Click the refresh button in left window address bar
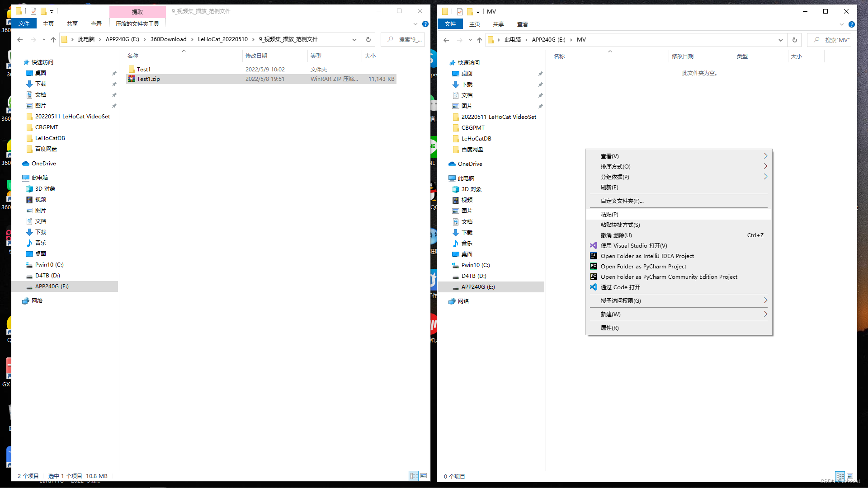The width and height of the screenshot is (868, 488). coord(368,40)
